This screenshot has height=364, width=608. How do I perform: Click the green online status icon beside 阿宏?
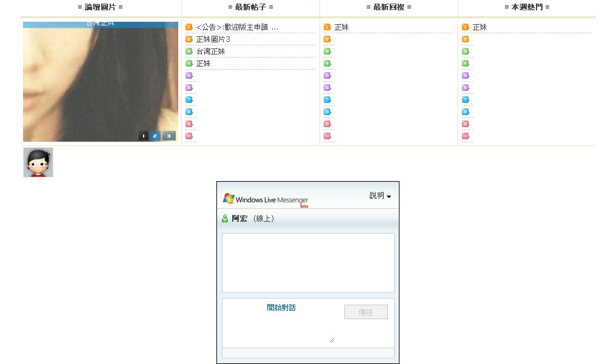point(225,219)
